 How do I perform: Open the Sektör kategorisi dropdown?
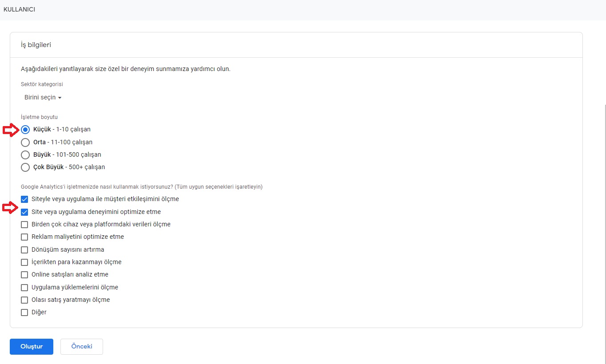(43, 98)
